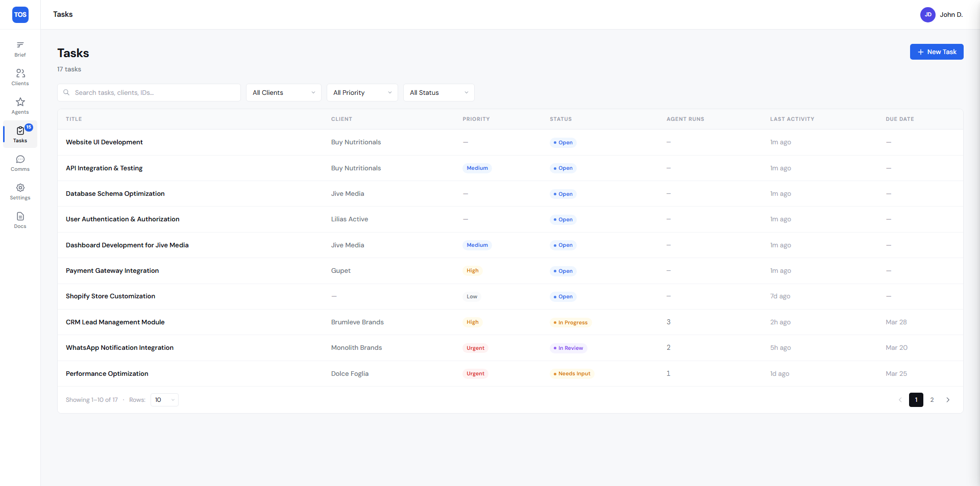Screen dimensions: 980x486
Task: Sort by the Priority column header
Action: [x=476, y=119]
